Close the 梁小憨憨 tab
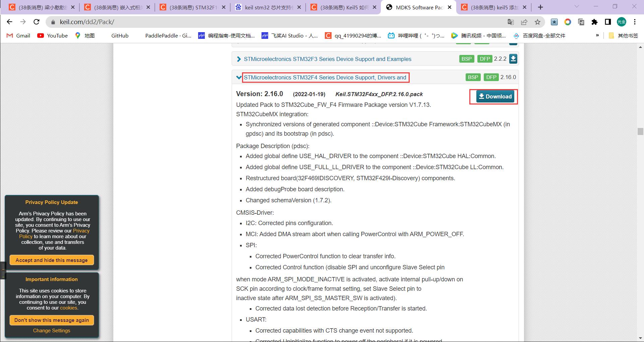Image resolution: width=644 pixels, height=342 pixels. (73, 7)
